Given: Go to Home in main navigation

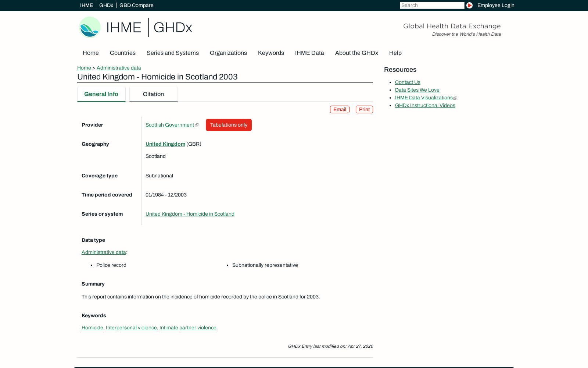Looking at the screenshot, I should tap(91, 53).
